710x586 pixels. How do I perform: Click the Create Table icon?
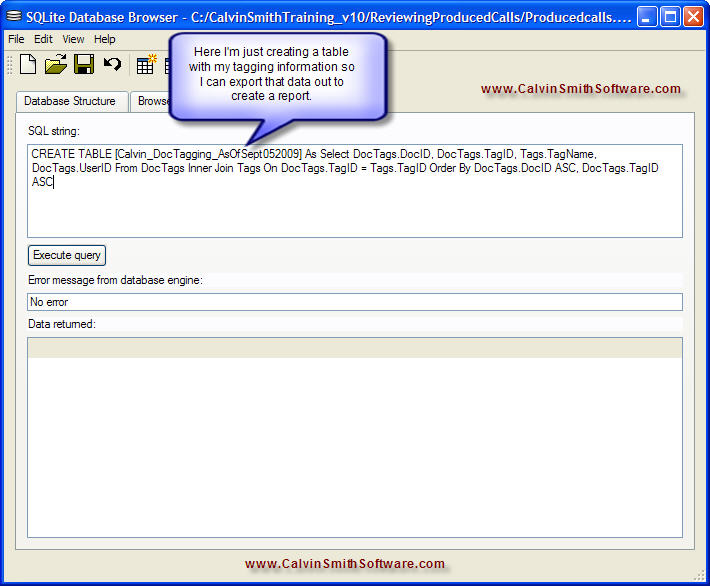click(146, 65)
